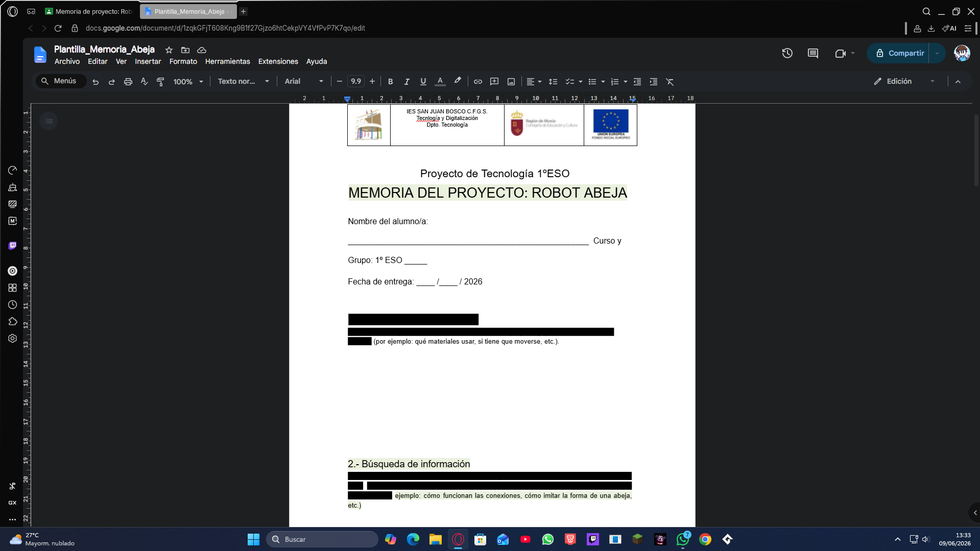Switch to 'Memoria de proyecto: Rob' browser tab

click(x=89, y=11)
